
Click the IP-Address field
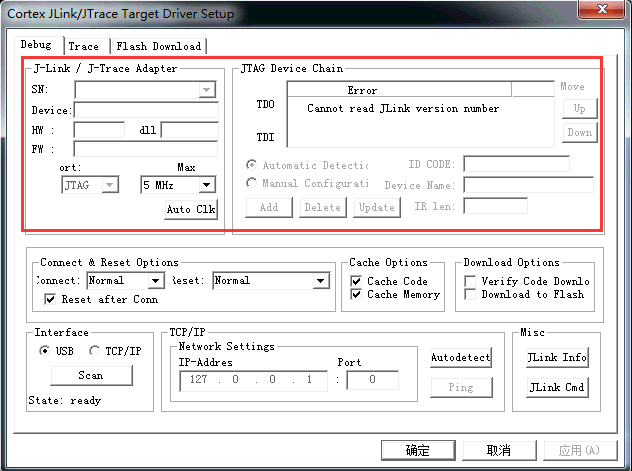(254, 380)
